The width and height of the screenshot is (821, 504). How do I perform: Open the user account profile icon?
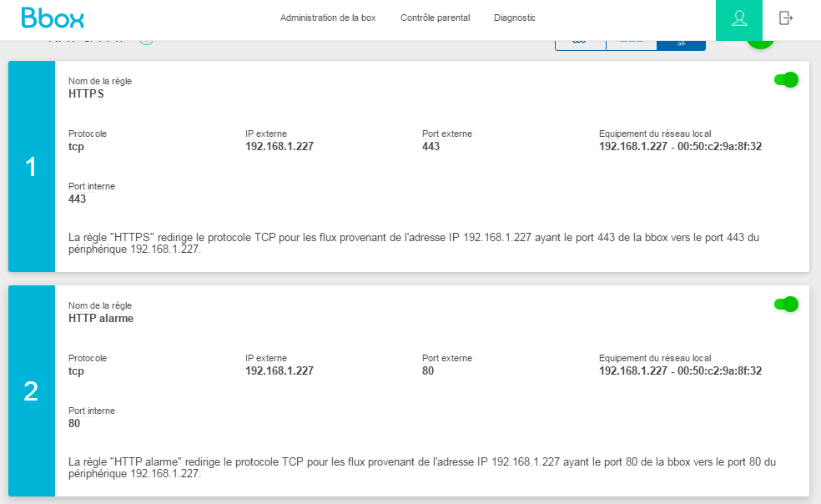[739, 18]
